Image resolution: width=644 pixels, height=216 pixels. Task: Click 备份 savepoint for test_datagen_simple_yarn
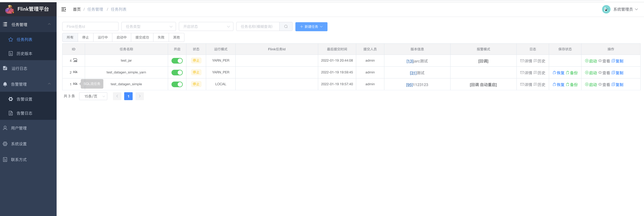pos(572,73)
